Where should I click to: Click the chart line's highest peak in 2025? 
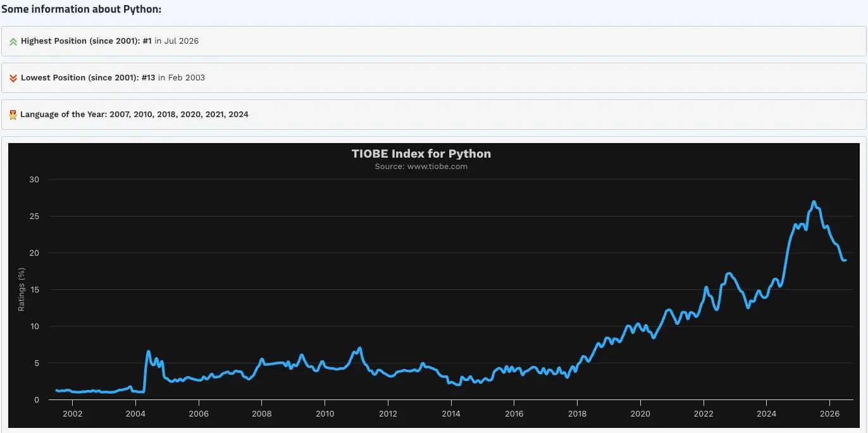click(814, 202)
